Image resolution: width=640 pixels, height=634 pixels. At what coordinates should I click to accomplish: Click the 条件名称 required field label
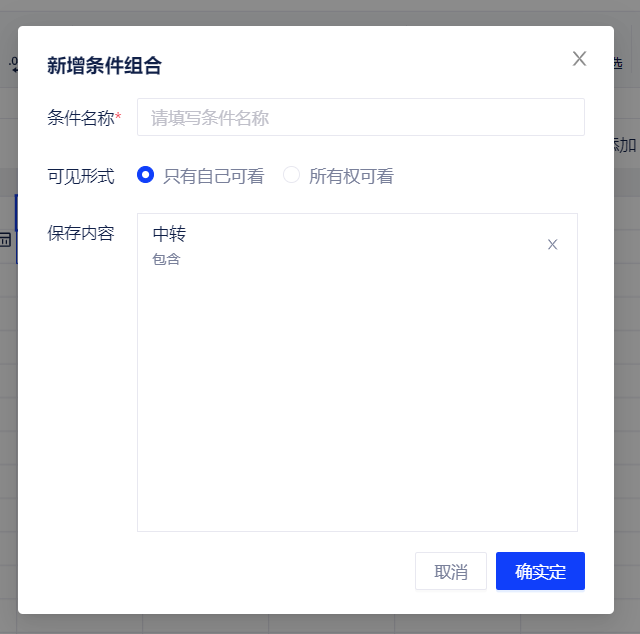83,118
